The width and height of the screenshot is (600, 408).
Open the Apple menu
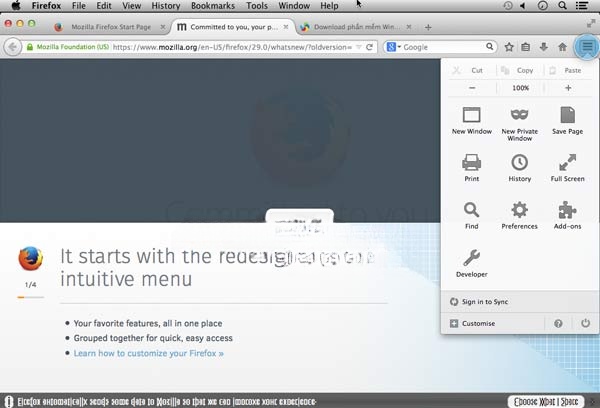pos(15,5)
